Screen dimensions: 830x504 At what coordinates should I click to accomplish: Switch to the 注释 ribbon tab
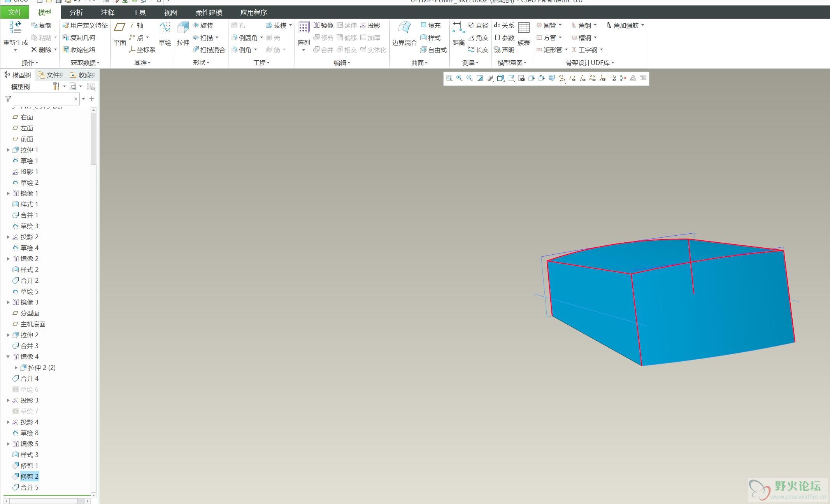(108, 12)
